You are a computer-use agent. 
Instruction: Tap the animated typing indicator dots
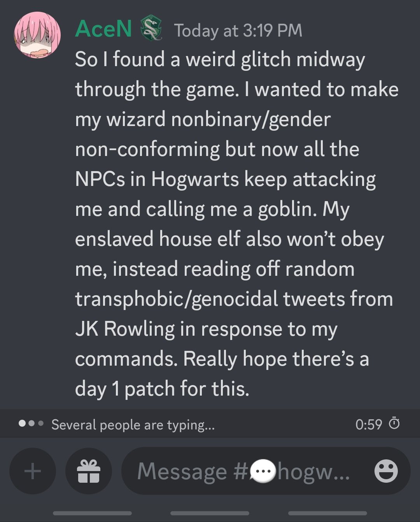31,423
